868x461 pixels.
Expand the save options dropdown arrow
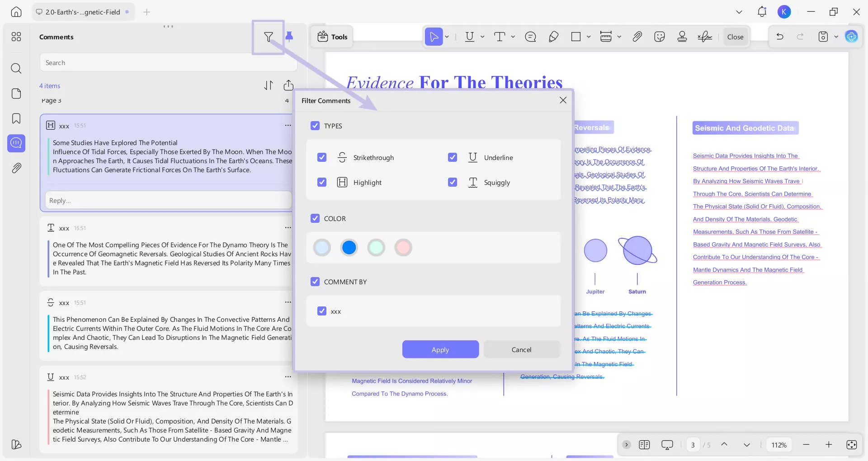836,37
